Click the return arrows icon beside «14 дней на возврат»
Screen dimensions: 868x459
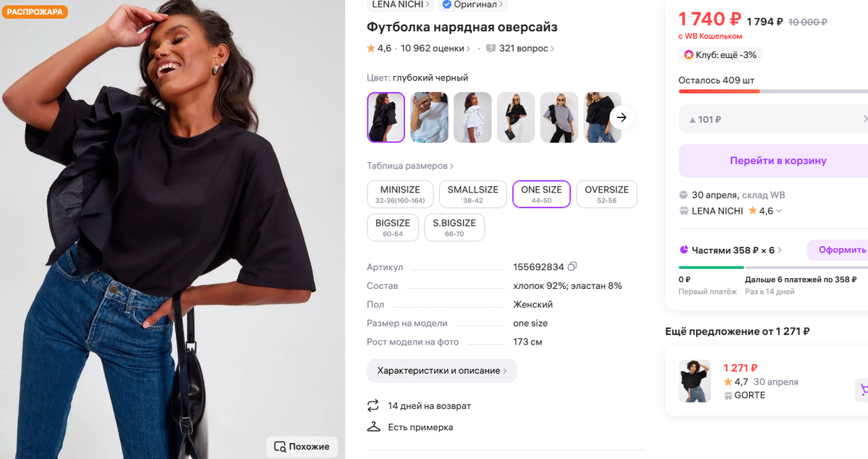(x=372, y=405)
